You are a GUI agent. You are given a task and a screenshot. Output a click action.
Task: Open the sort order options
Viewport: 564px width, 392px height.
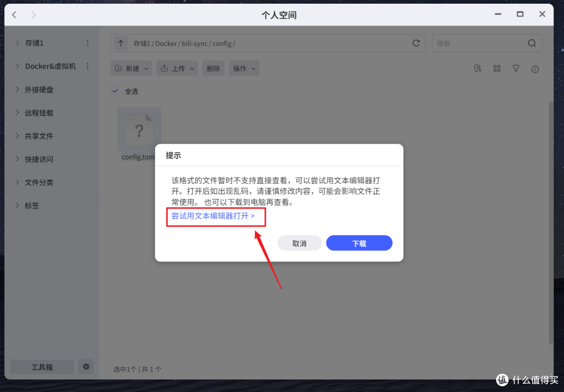point(477,69)
